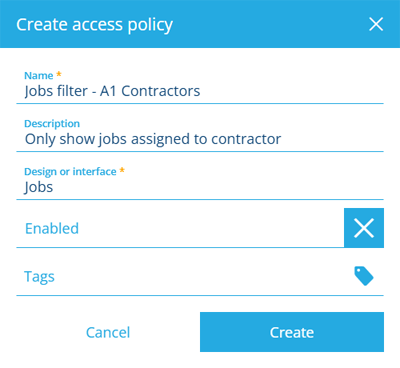Viewport: 400px width, 368px height.
Task: Click the Tags label text
Action: tap(39, 277)
